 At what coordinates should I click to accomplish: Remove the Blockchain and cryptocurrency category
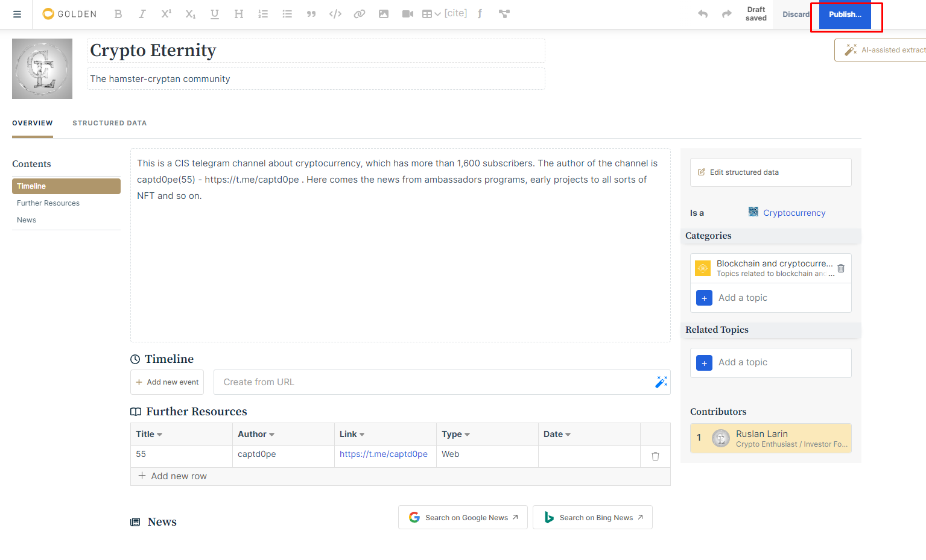click(x=841, y=268)
